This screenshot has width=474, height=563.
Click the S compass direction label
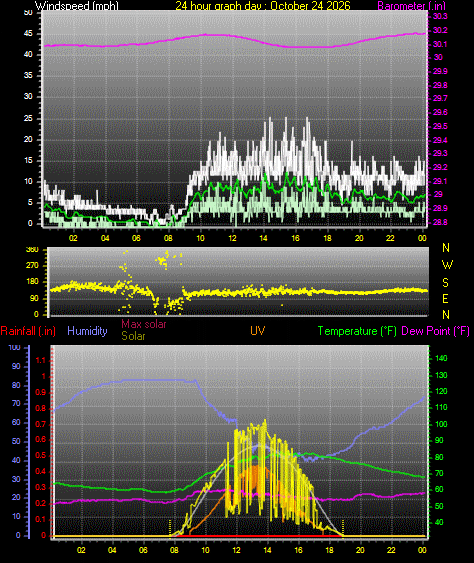tap(446, 283)
